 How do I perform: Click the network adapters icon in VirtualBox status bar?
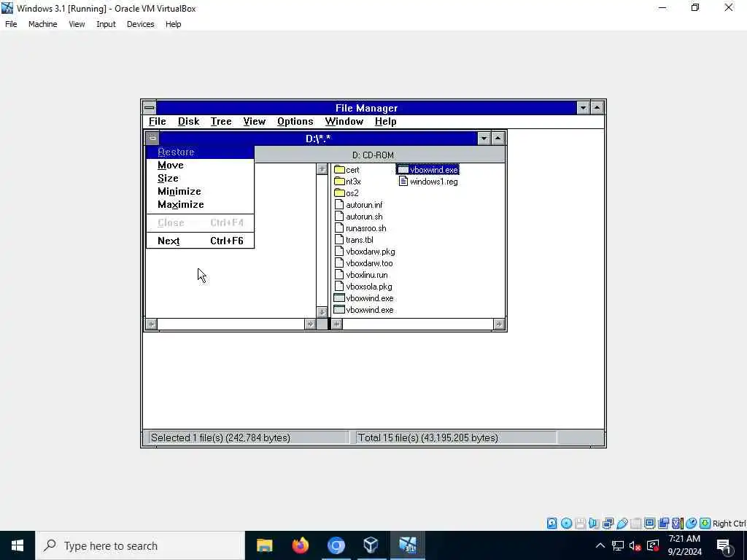pos(608,524)
